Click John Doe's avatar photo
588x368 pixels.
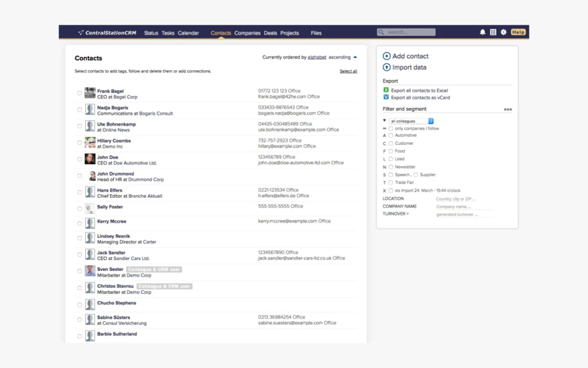point(90,159)
